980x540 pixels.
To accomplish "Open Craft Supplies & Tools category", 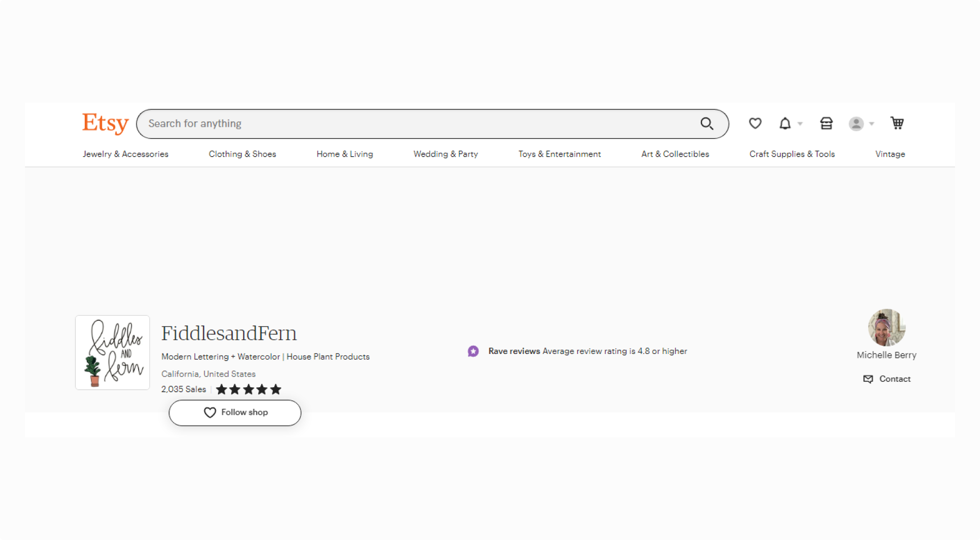I will 792,154.
